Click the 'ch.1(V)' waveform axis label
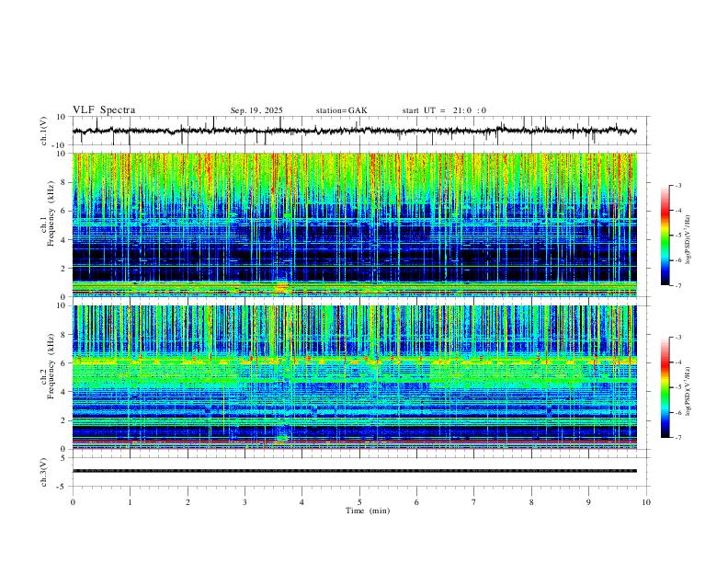 coord(44,131)
